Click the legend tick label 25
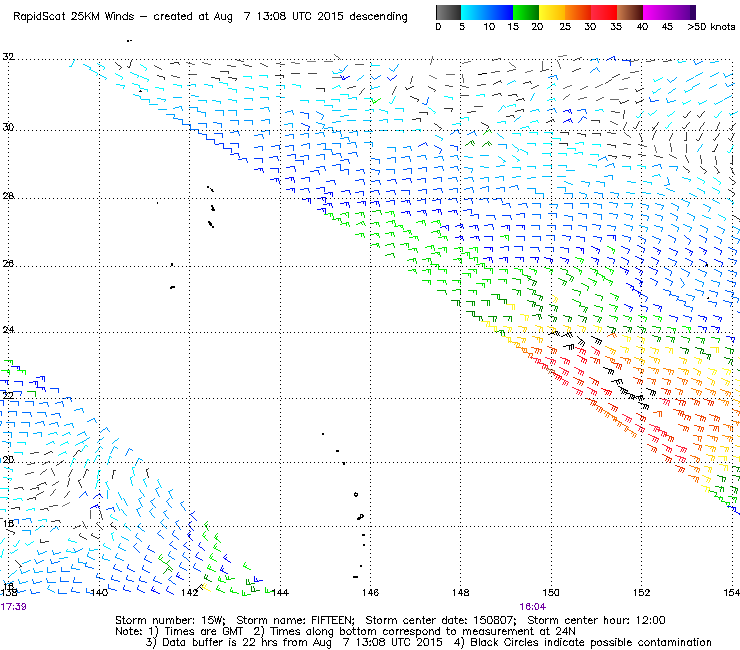 click(565, 27)
